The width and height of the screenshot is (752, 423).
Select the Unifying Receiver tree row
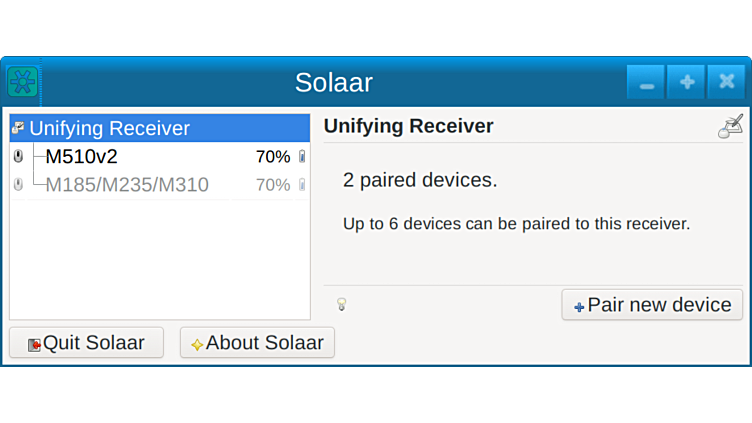[110, 128]
